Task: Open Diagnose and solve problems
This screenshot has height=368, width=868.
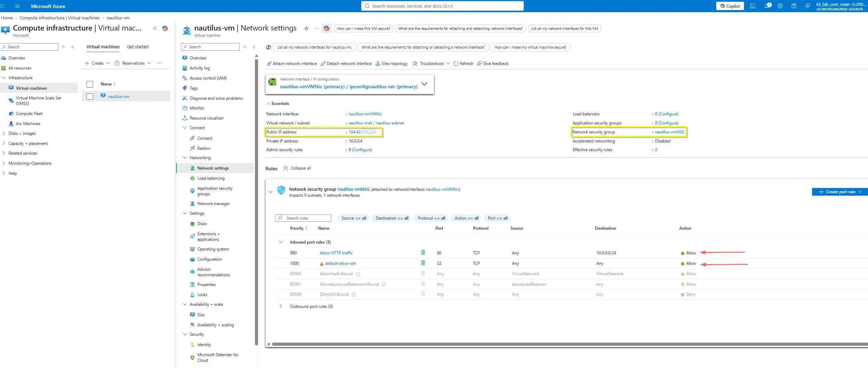Action: [x=216, y=98]
